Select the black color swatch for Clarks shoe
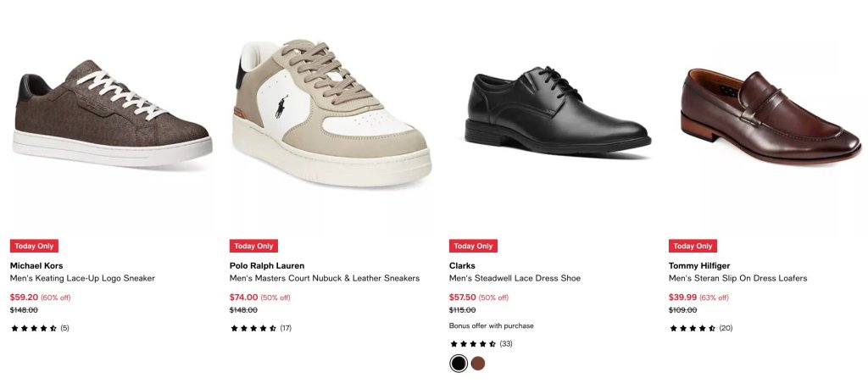Image resolution: width=868 pixels, height=389 pixels. click(x=459, y=364)
